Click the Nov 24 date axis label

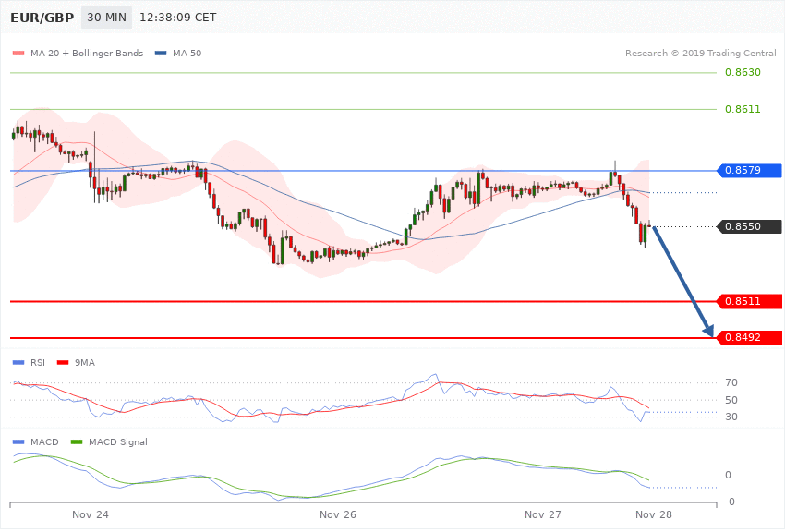coord(91,515)
